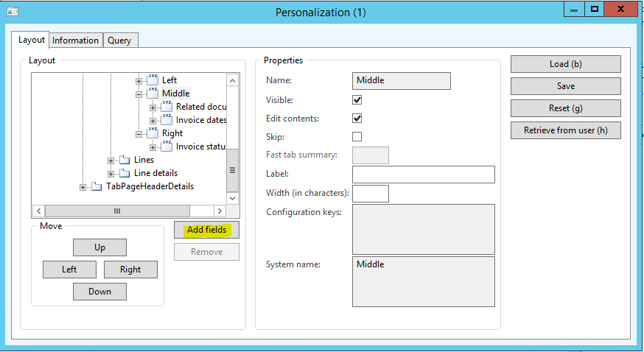Click the Right group node icon
644x352 pixels.
(x=153, y=133)
